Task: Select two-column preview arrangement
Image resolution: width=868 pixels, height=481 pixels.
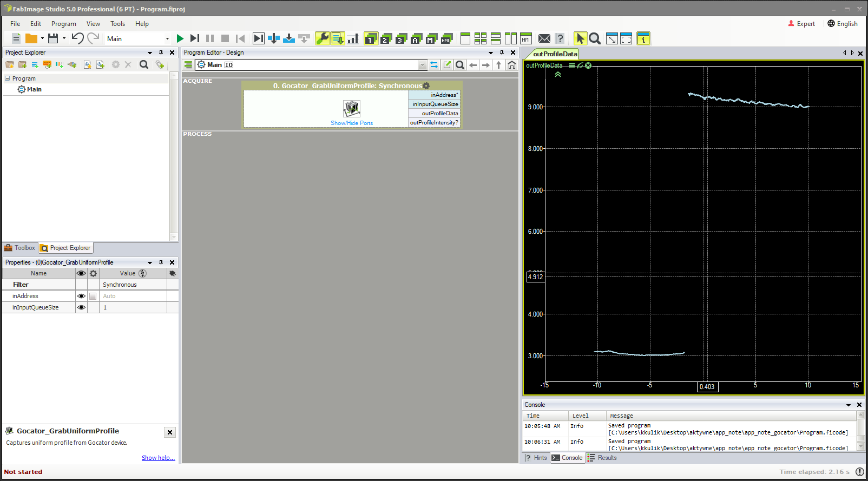Action: coord(511,38)
